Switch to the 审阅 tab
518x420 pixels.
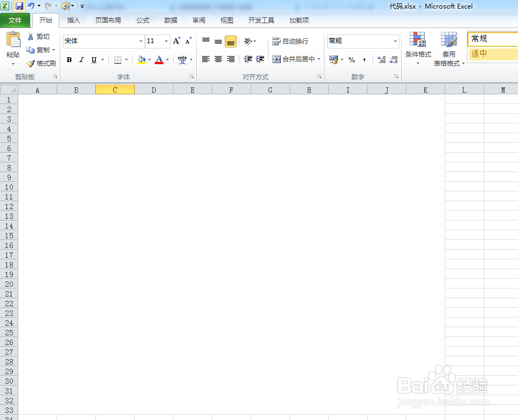click(199, 20)
